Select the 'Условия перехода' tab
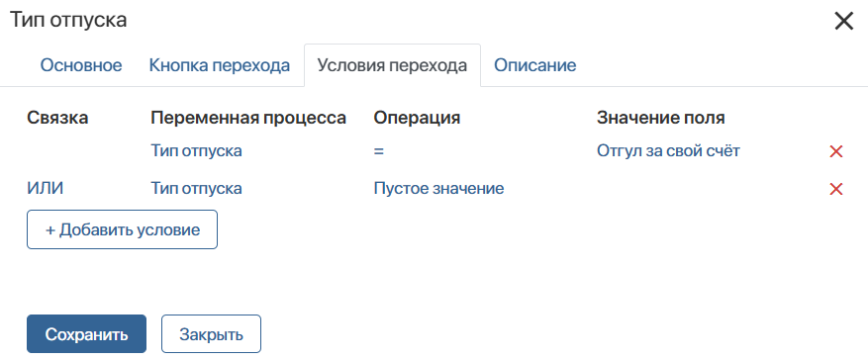 tap(393, 65)
